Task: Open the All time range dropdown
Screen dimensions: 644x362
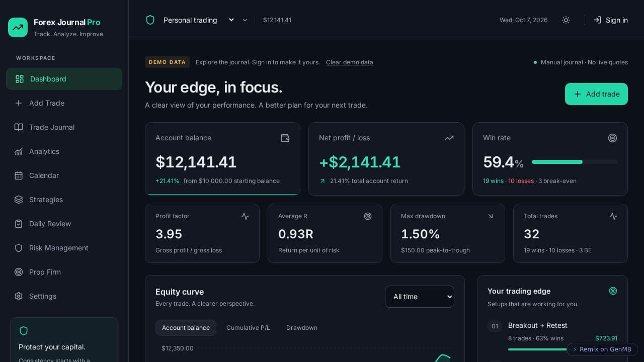Action: click(x=420, y=297)
